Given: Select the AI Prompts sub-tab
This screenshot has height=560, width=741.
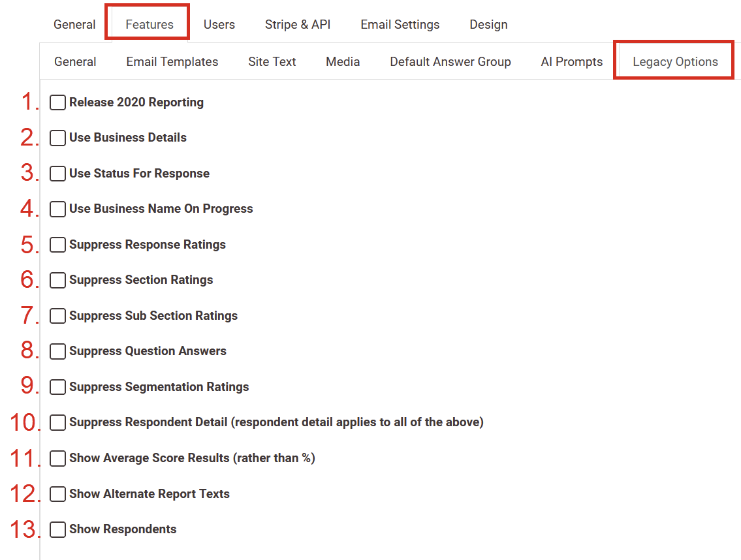Looking at the screenshot, I should pos(571,61).
